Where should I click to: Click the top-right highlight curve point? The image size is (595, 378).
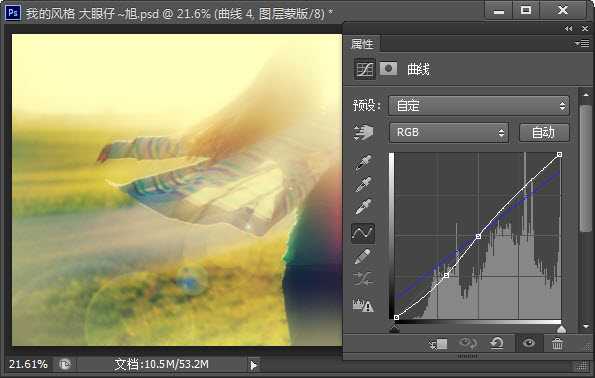click(559, 154)
